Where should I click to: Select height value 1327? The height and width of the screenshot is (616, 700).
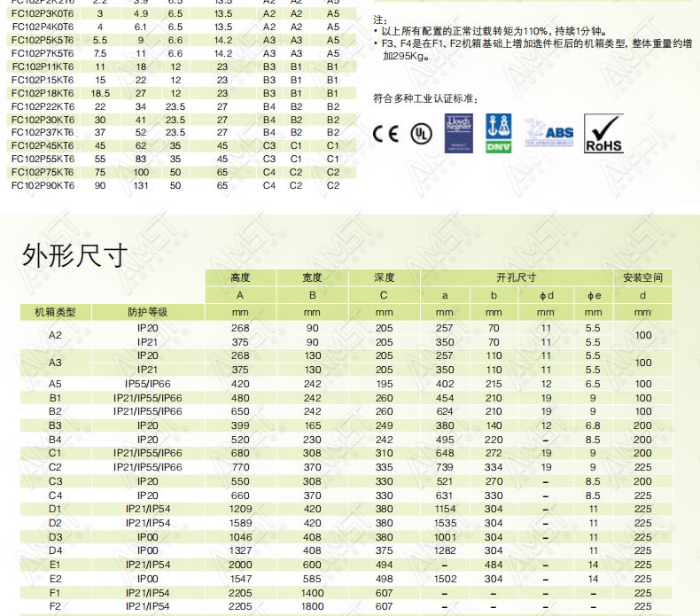tap(240, 550)
